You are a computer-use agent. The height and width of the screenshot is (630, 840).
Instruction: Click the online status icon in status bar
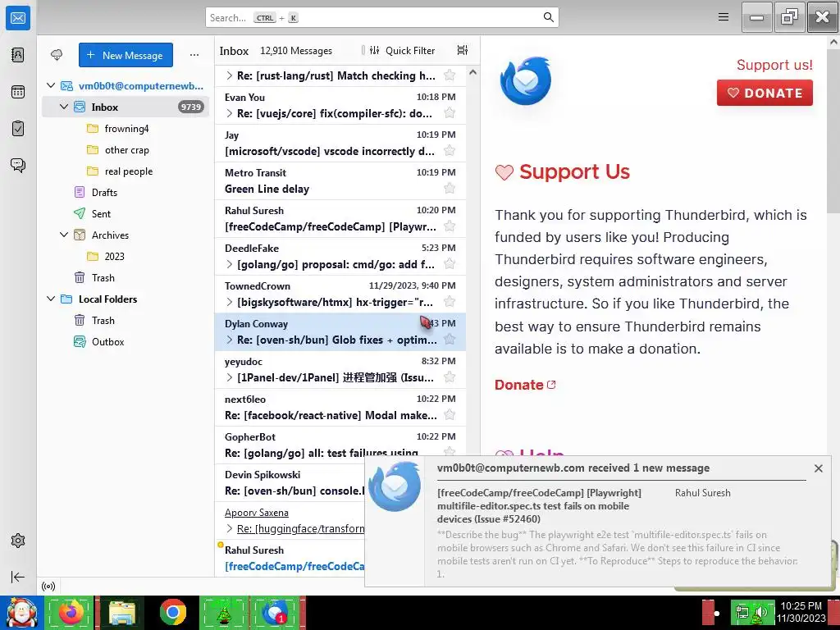tap(48, 586)
